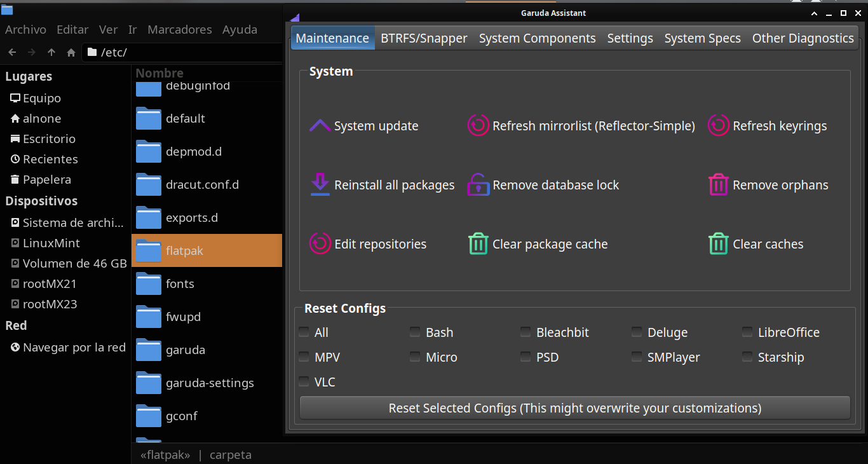The image size is (868, 464).
Task: Click the Reinstall all packages download icon
Action: pos(320,185)
